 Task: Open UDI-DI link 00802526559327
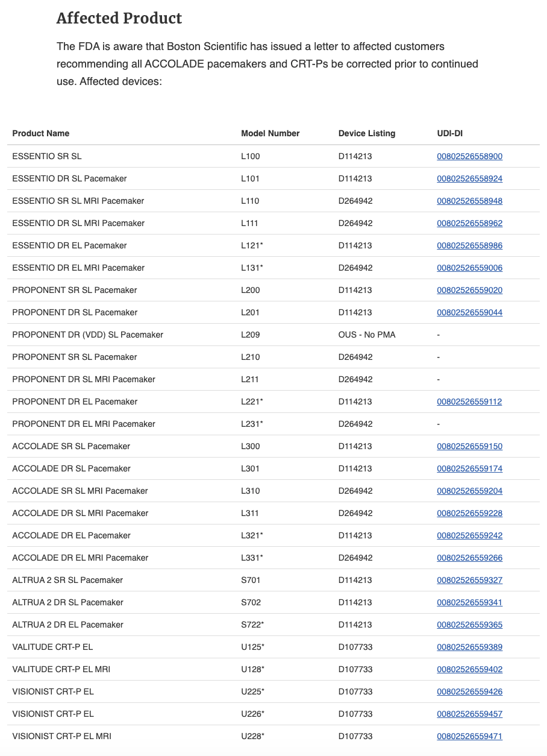(x=469, y=580)
